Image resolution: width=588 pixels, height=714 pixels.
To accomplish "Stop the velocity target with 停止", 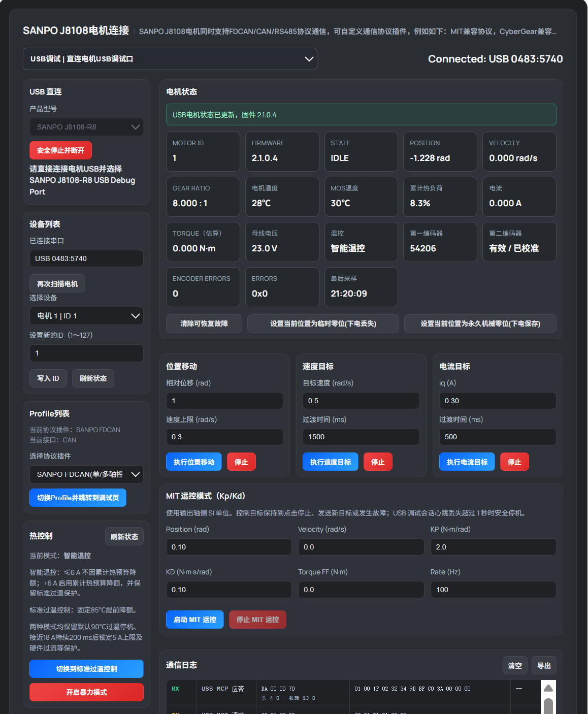I will coord(378,462).
